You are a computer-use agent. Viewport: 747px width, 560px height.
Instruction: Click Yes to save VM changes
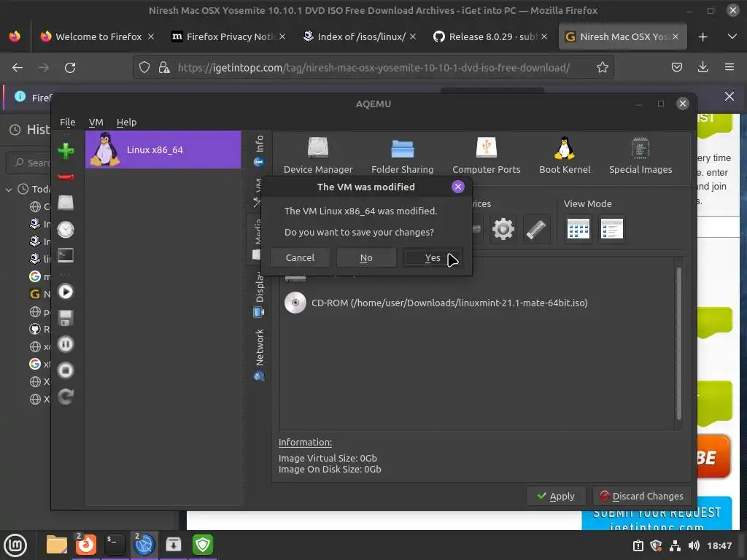433,257
